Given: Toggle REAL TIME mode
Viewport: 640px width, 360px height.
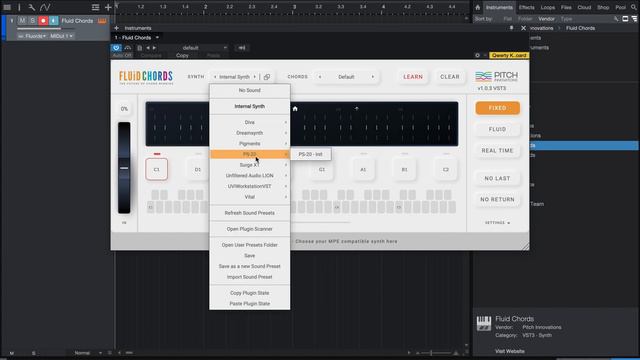Looking at the screenshot, I should (498, 151).
